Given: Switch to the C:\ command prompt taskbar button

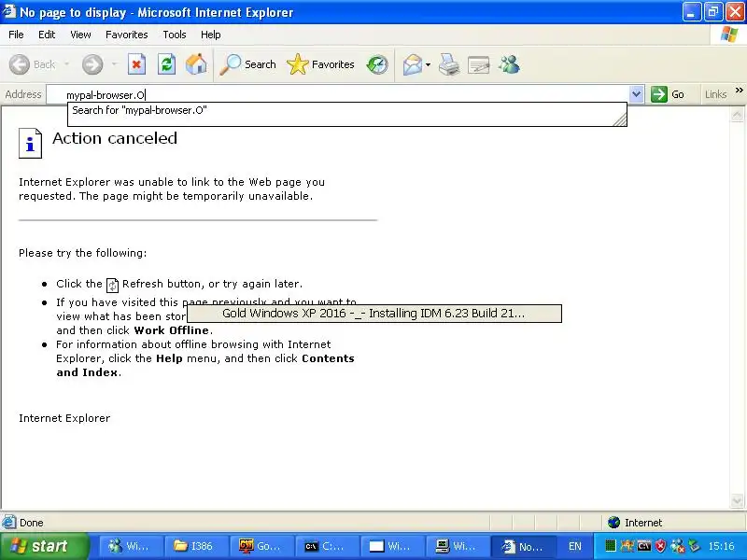Looking at the screenshot, I should click(x=326, y=546).
